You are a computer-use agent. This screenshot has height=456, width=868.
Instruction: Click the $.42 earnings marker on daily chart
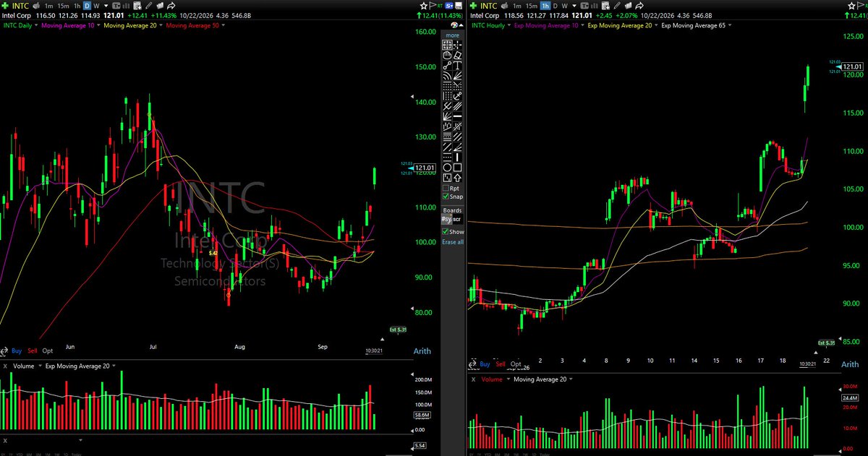pyautogui.click(x=213, y=254)
